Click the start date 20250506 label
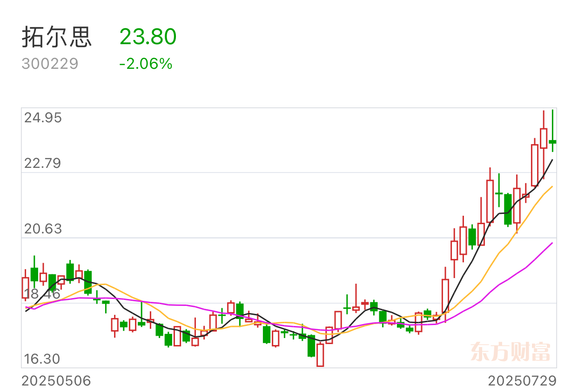Screen dimensions: 578x392 click(57, 381)
